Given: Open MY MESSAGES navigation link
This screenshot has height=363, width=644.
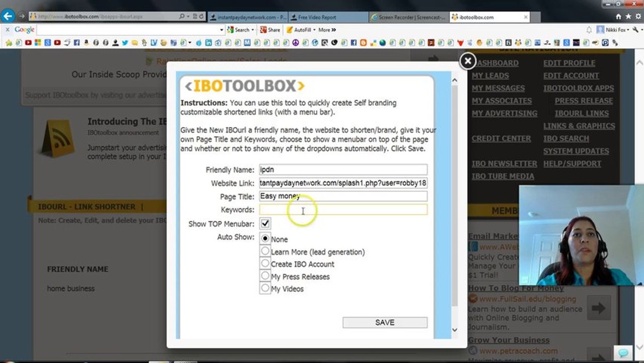Looking at the screenshot, I should 498,88.
